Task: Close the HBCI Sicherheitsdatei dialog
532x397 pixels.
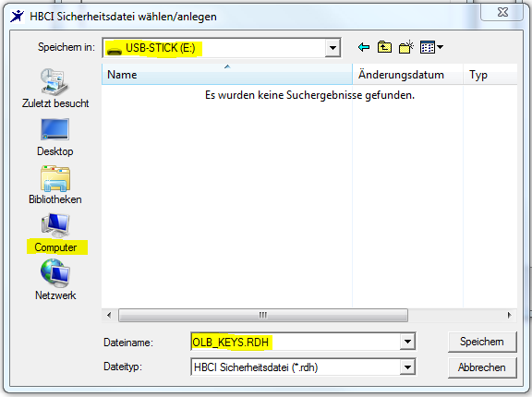Action: 502,12
